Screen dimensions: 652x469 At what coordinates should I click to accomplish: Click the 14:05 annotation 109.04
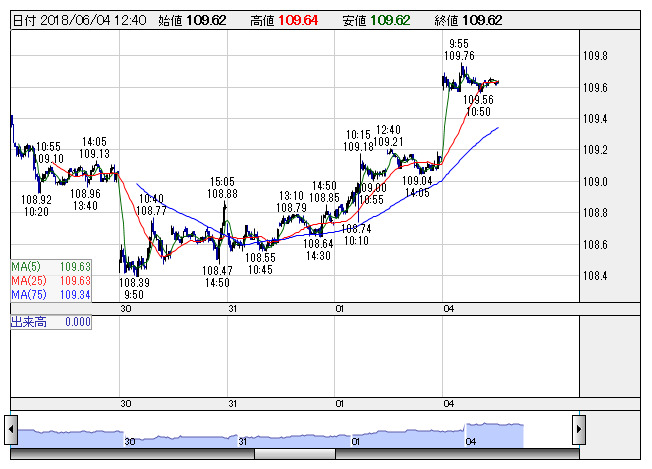417,187
